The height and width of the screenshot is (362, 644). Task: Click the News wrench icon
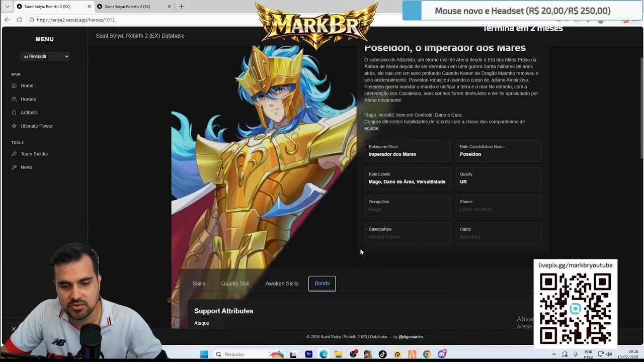pyautogui.click(x=14, y=167)
